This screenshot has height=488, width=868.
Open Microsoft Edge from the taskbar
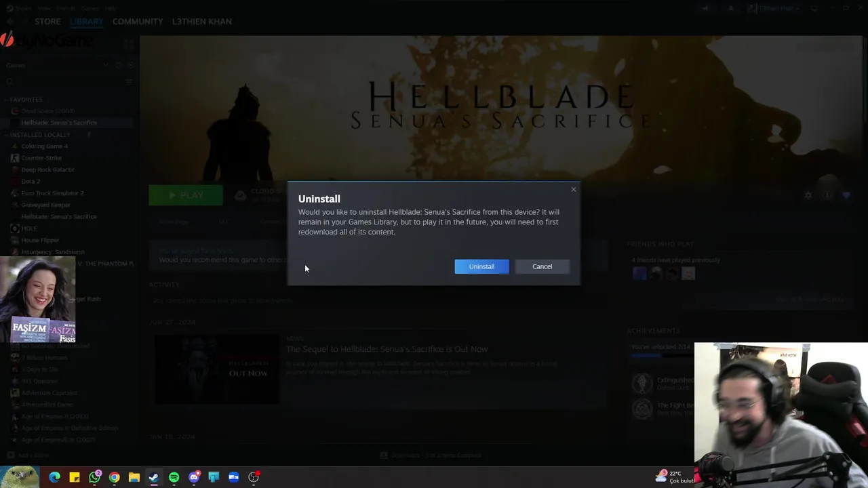pyautogui.click(x=55, y=477)
